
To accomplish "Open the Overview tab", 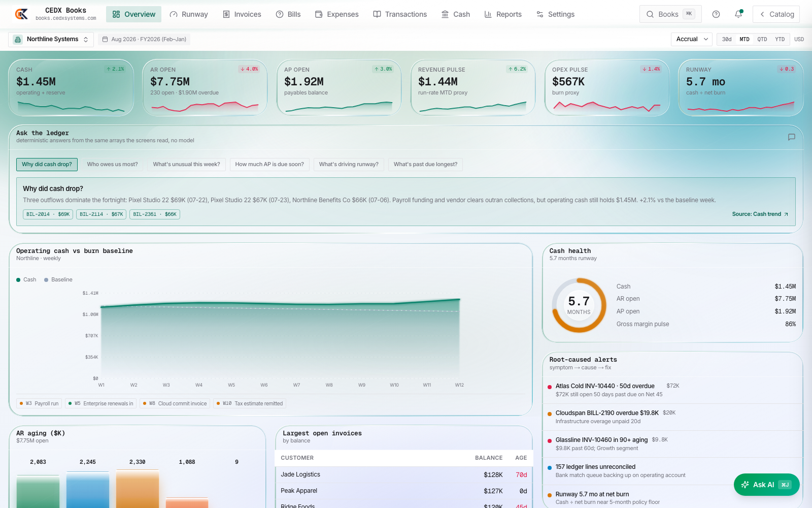I will coord(133,14).
